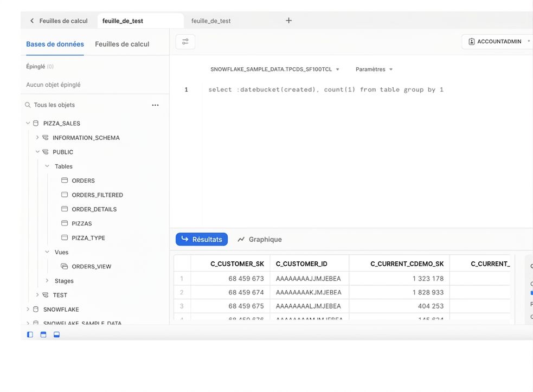
Task: Click the ORDER_DETAILS table icon
Action: tap(65, 209)
